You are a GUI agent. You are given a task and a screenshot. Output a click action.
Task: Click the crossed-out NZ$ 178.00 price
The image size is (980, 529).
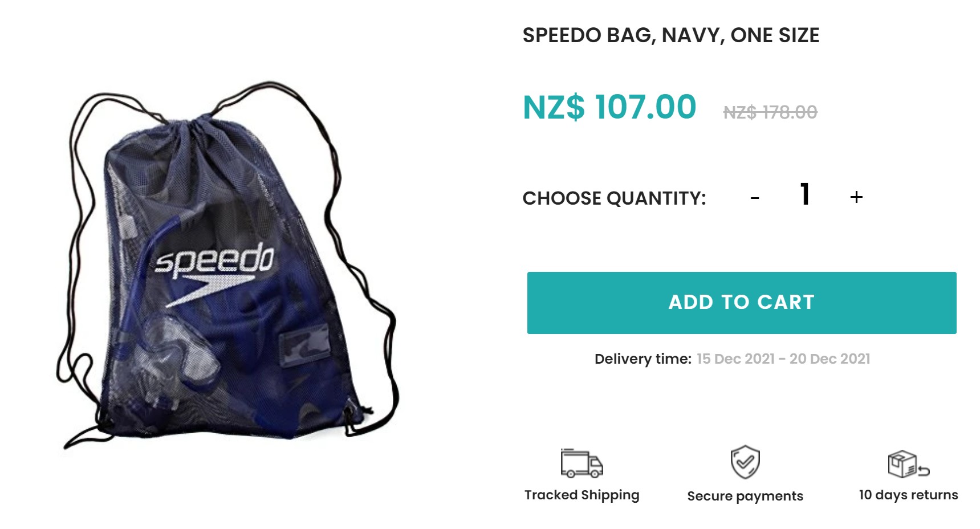[x=770, y=112]
